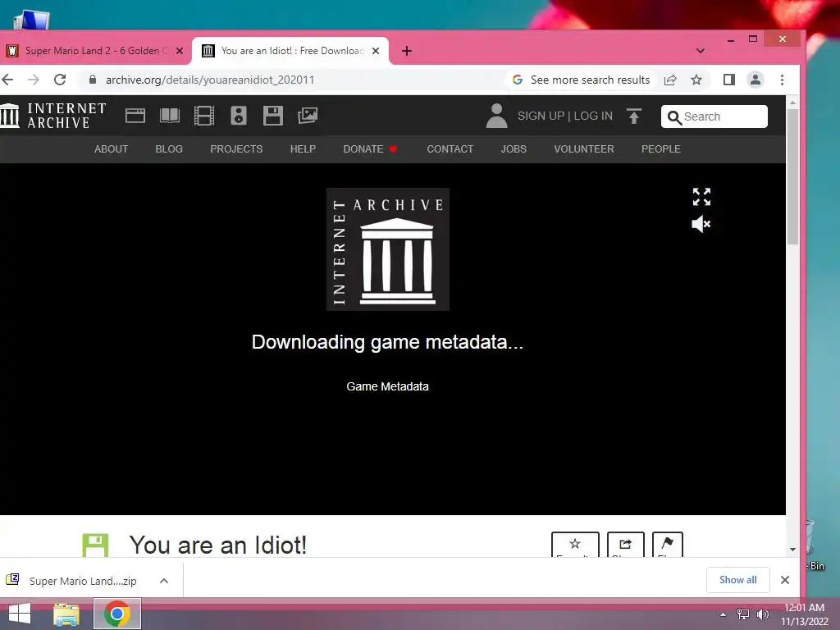Enter fullscreen on the emulator
The height and width of the screenshot is (630, 840).
701,197
